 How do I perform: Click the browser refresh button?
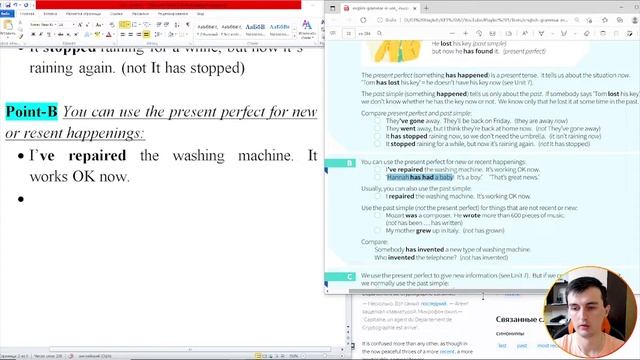(363, 20)
